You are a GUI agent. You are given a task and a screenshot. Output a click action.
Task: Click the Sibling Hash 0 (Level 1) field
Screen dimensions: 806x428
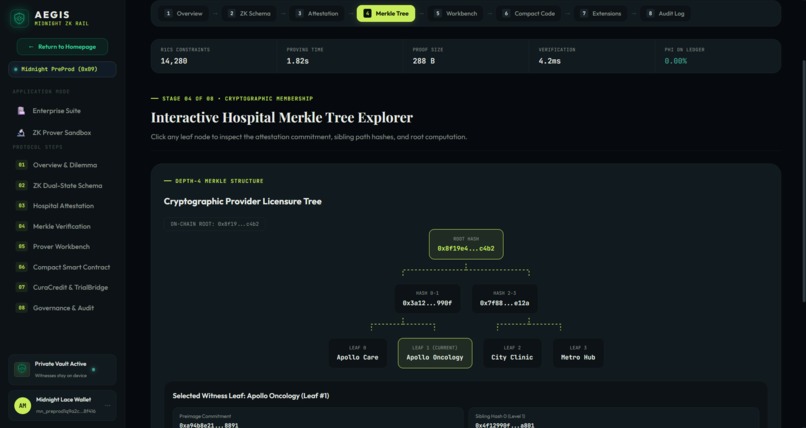[x=614, y=418]
